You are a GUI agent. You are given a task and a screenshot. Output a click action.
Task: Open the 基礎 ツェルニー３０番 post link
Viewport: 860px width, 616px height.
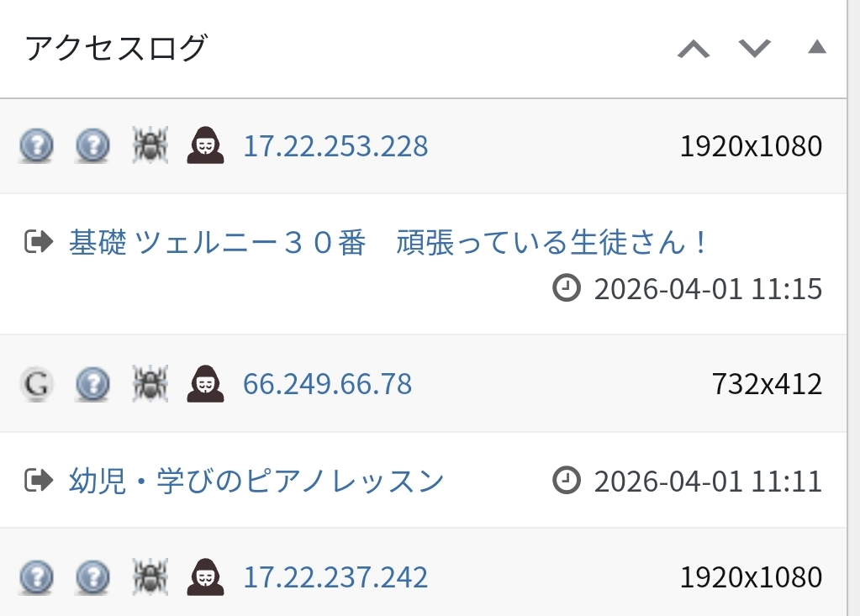pos(390,244)
